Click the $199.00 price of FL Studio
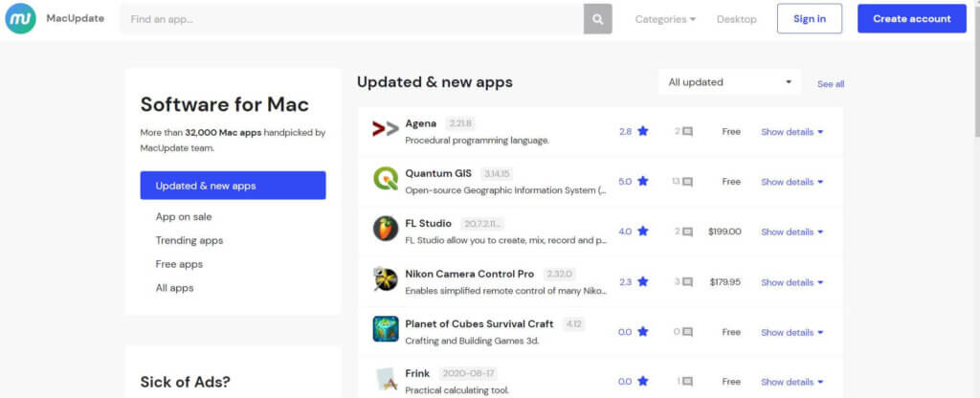The width and height of the screenshot is (980, 398). point(724,232)
